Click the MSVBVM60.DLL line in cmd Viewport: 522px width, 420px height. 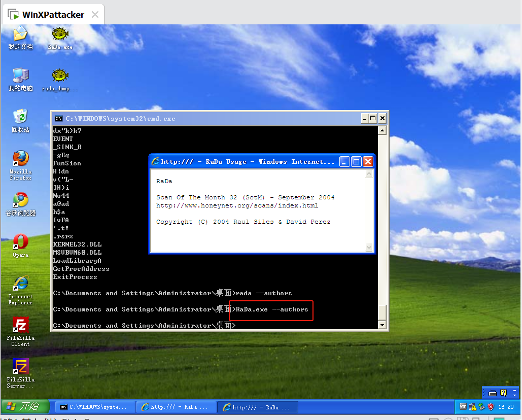click(x=77, y=253)
